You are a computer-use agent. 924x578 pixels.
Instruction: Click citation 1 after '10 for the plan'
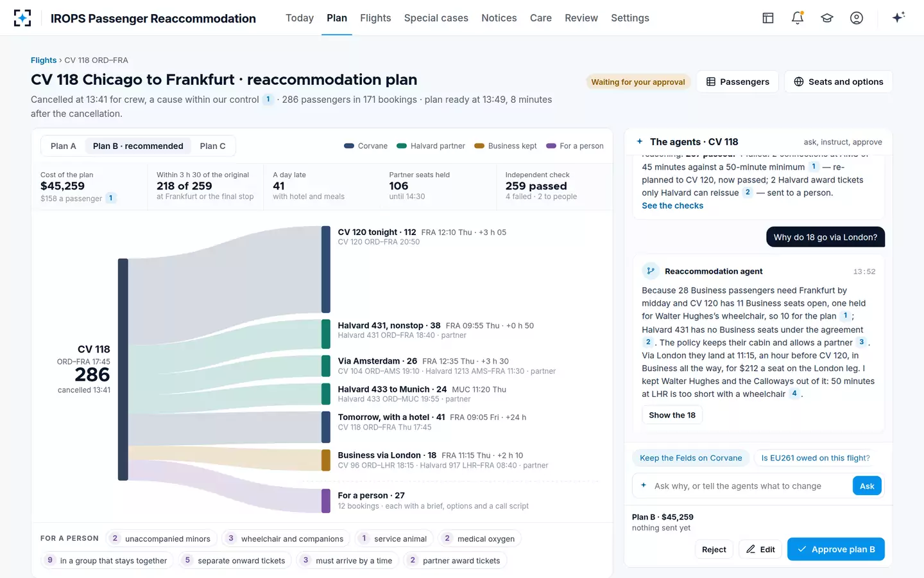pos(845,316)
